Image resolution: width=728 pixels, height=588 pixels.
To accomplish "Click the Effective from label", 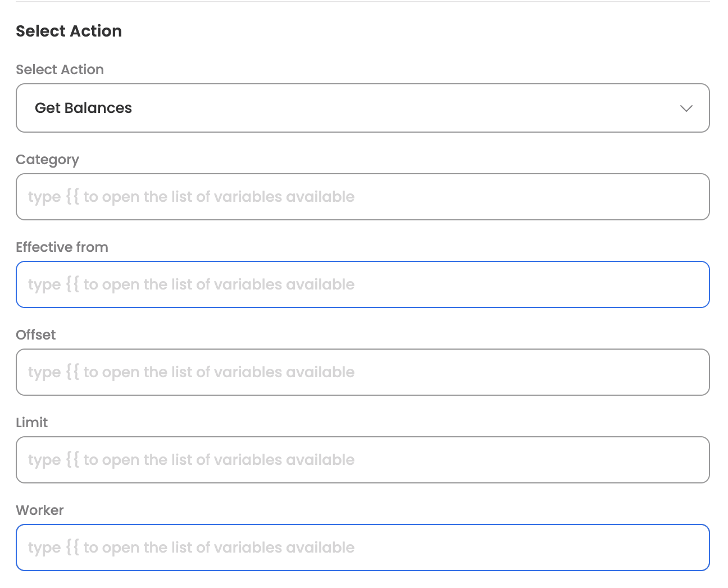I will pos(62,247).
